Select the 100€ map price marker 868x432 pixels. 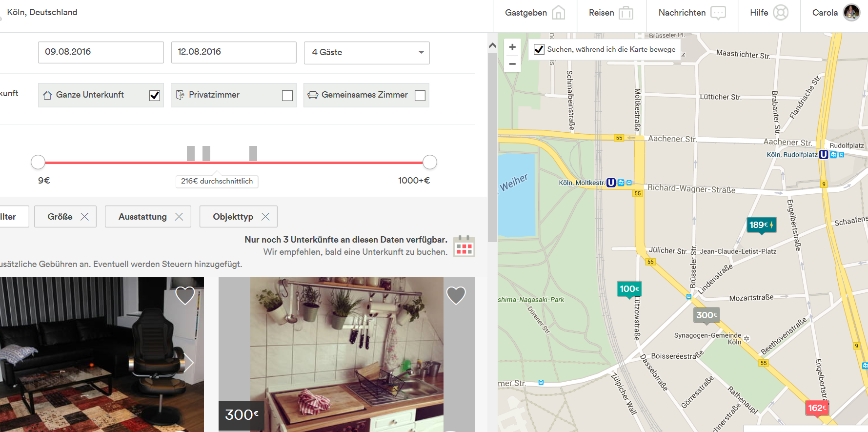(629, 289)
